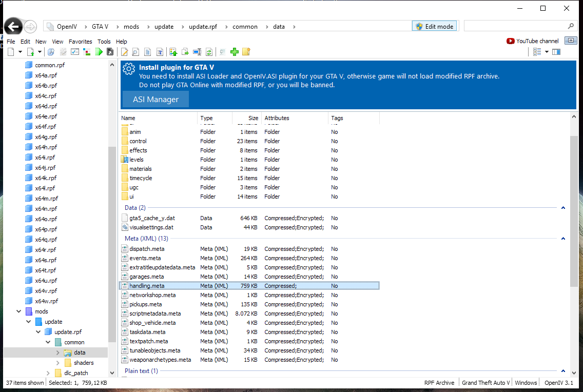Sort by the Size column header
Viewport: 583px width, 392px height.
(247, 118)
